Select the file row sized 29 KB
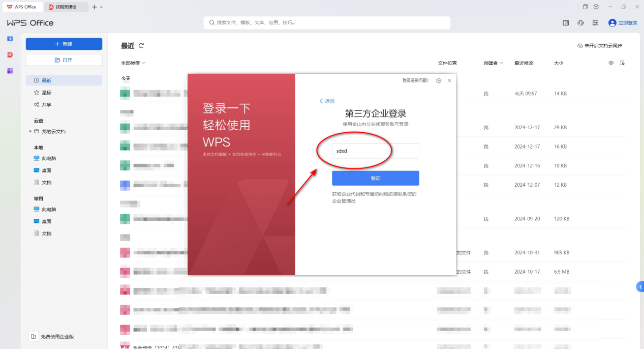 (x=373, y=127)
